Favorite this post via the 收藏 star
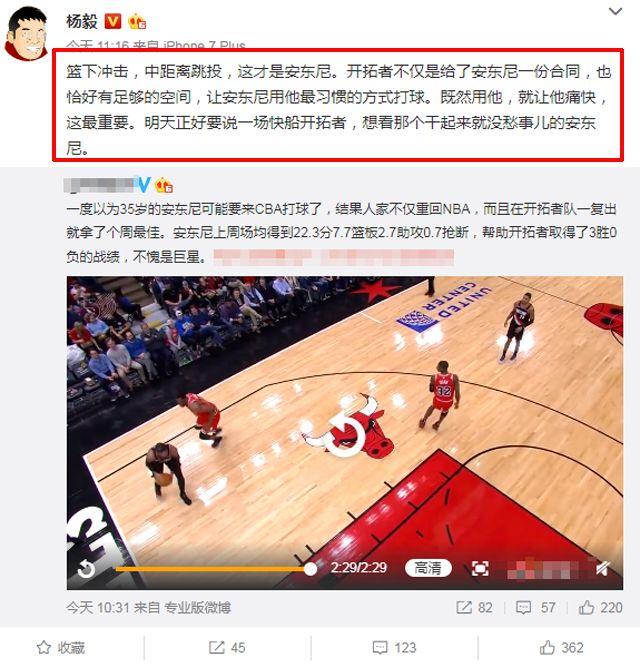The height and width of the screenshot is (667, 640). point(60,648)
